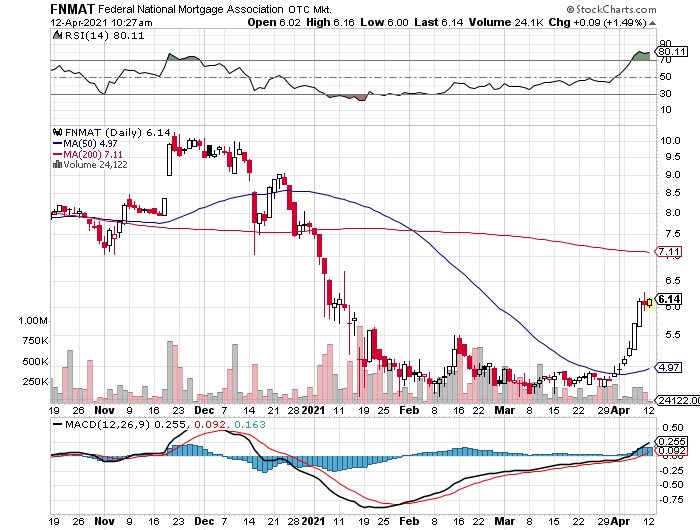Click the 10.0 price axis label
This screenshot has height=530, width=700.
click(x=670, y=141)
